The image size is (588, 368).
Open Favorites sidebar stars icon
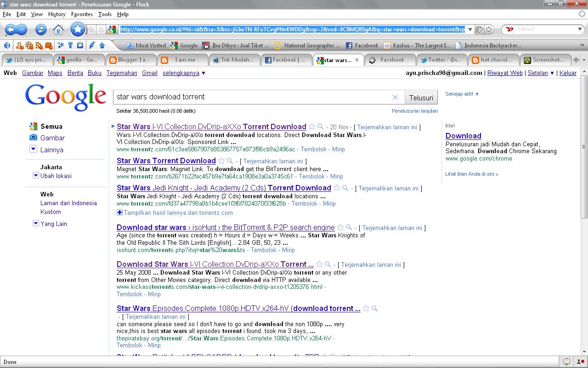pyautogui.click(x=61, y=46)
